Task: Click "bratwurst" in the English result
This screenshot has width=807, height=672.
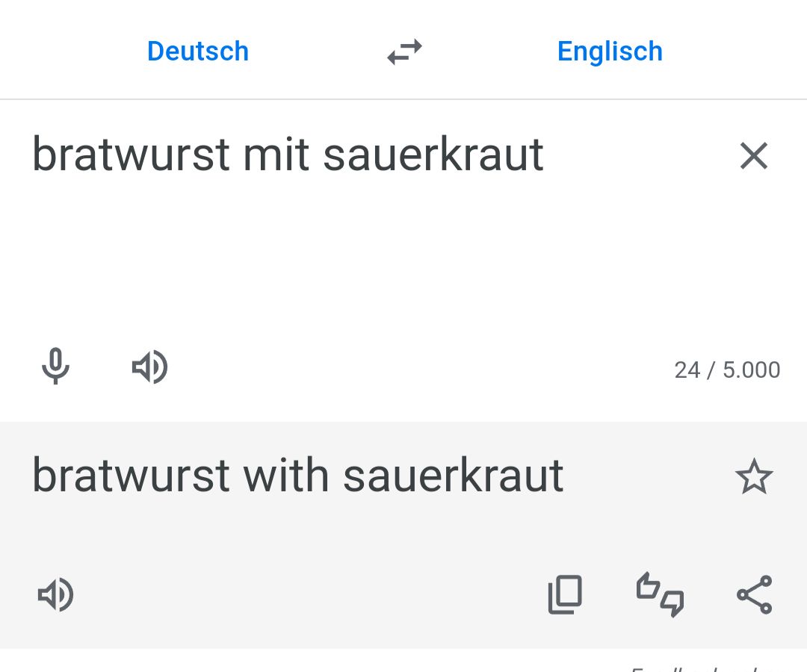Action: click(131, 476)
